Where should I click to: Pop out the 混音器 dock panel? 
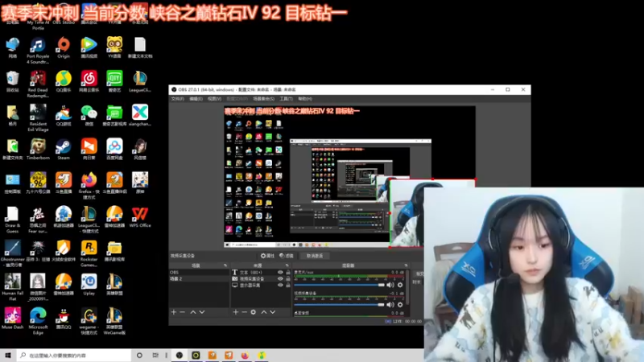coord(407,265)
